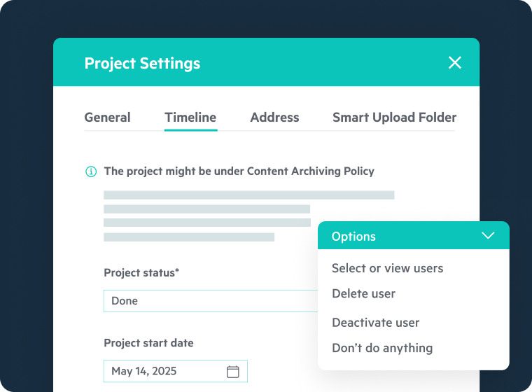Select Deactivate user option

click(375, 323)
